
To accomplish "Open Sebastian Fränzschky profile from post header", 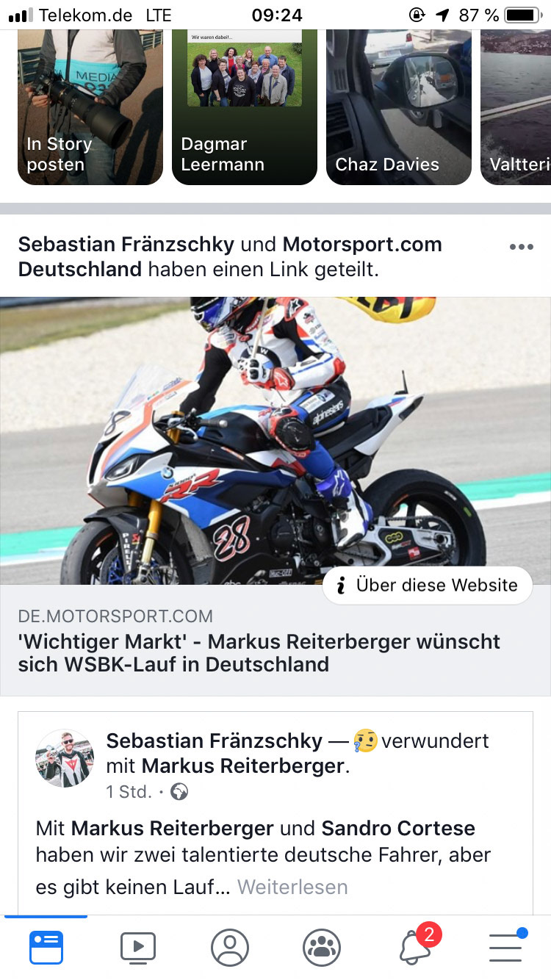I will click(x=126, y=245).
